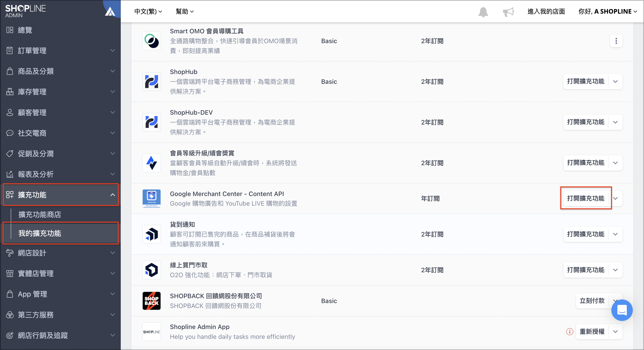Image resolution: width=644 pixels, height=350 pixels.
Task: Open the Intercom chat bubble
Action: pos(622,310)
